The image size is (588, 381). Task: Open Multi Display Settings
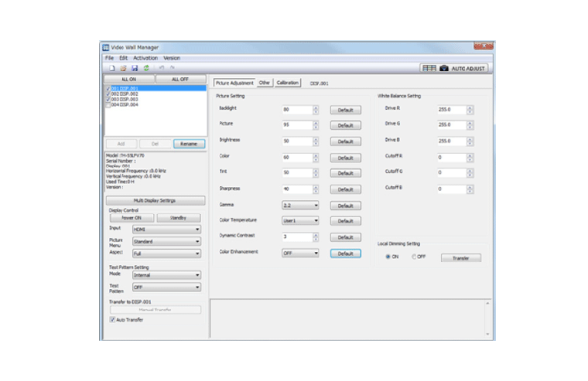pos(155,201)
